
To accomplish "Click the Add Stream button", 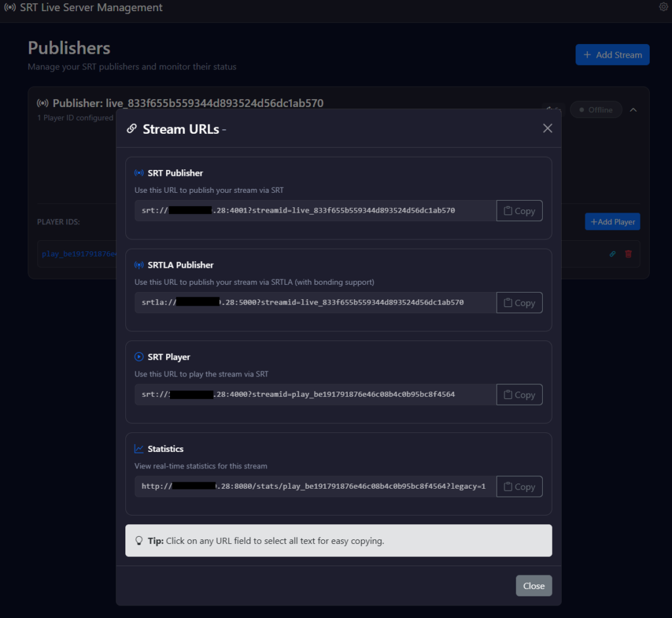I will click(612, 55).
